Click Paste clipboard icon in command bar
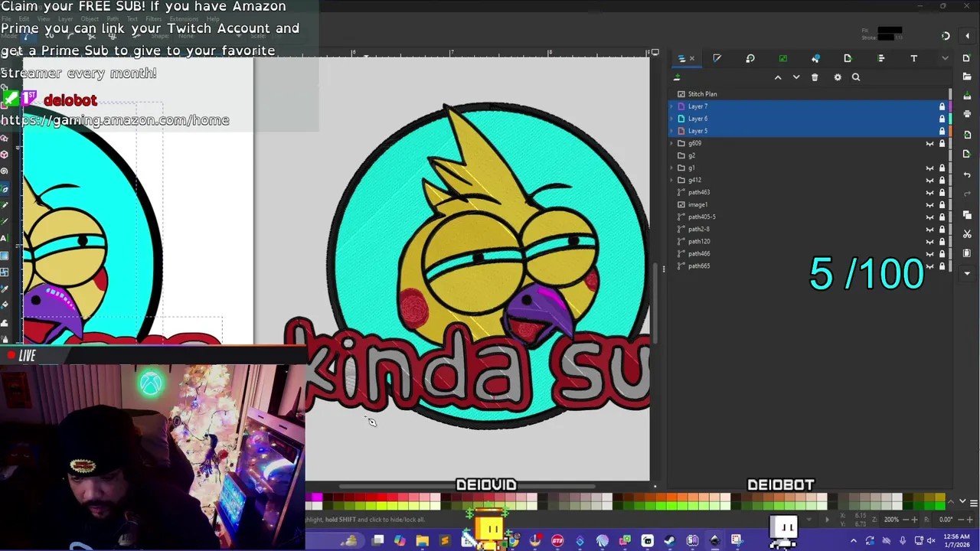This screenshot has height=551, width=980. click(x=967, y=253)
